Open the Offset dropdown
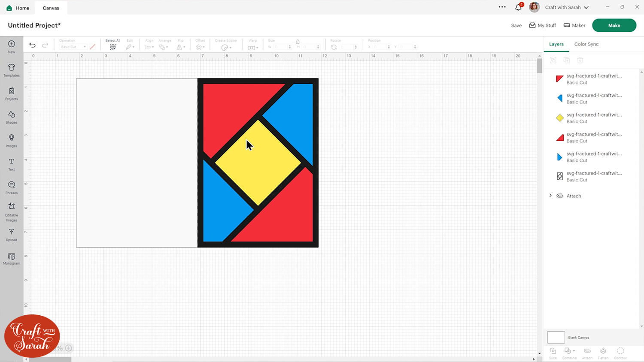Screen dimensions: 644x362 point(200,47)
